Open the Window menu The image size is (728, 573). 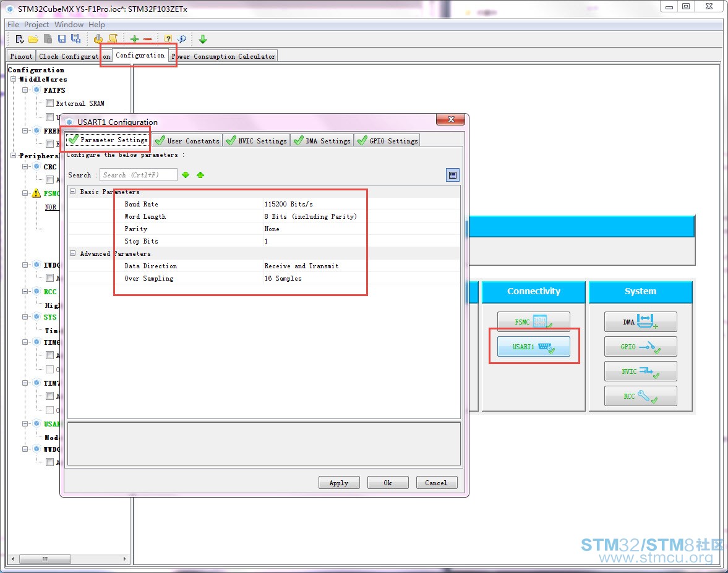(69, 25)
